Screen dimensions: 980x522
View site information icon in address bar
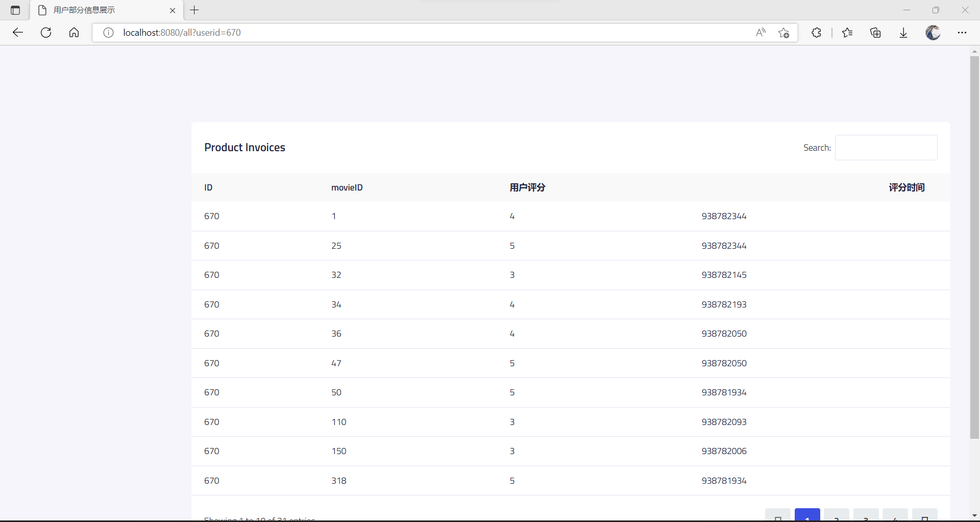coord(108,33)
